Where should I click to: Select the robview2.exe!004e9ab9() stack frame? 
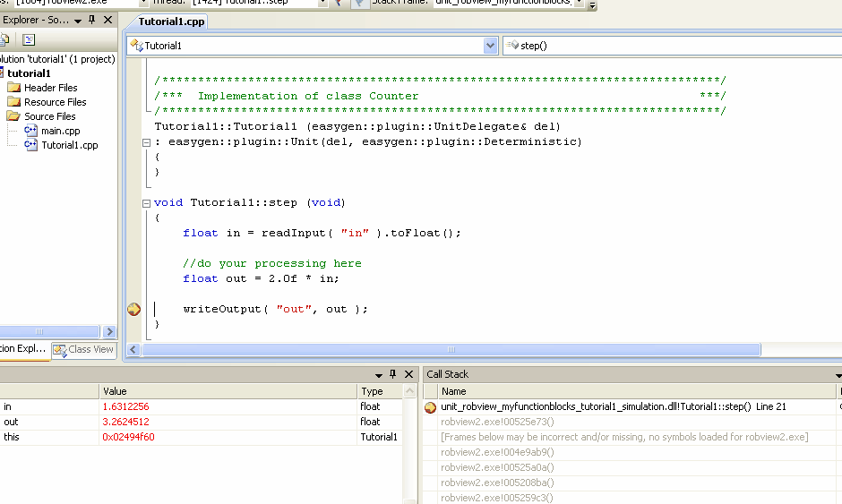[x=497, y=452]
